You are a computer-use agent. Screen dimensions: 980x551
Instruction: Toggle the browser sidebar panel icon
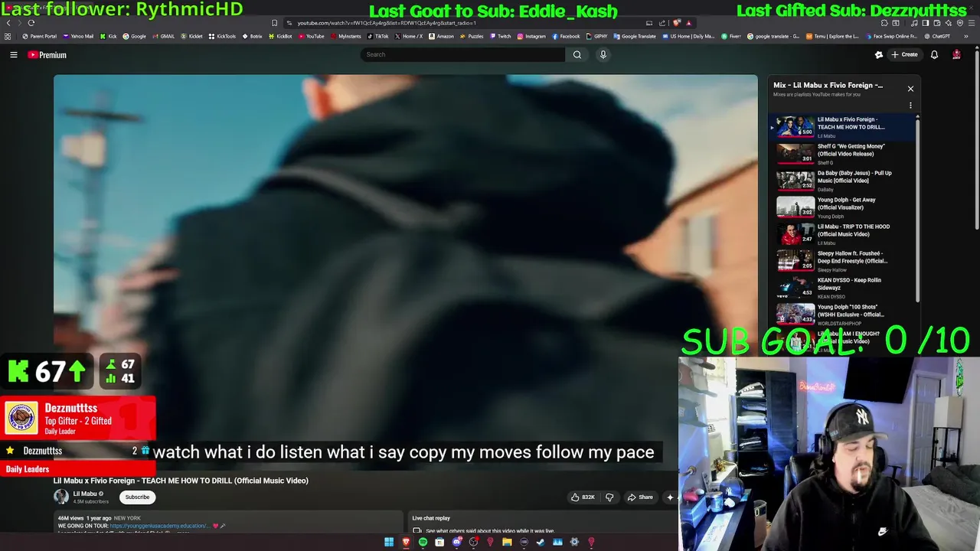point(926,23)
